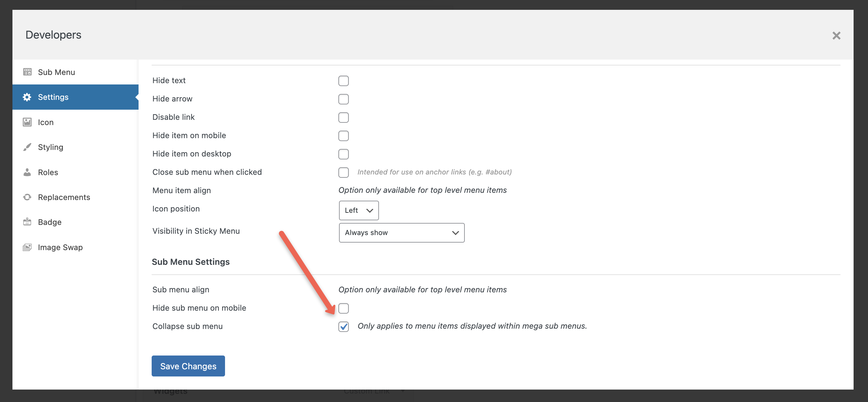Image resolution: width=868 pixels, height=402 pixels.
Task: Toggle Close sub menu when clicked
Action: [x=343, y=173]
